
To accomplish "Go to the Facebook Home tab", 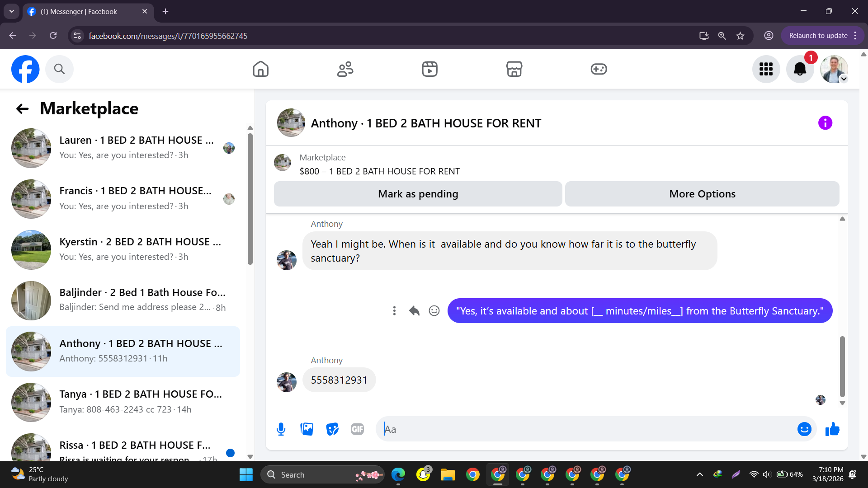I will tap(260, 69).
